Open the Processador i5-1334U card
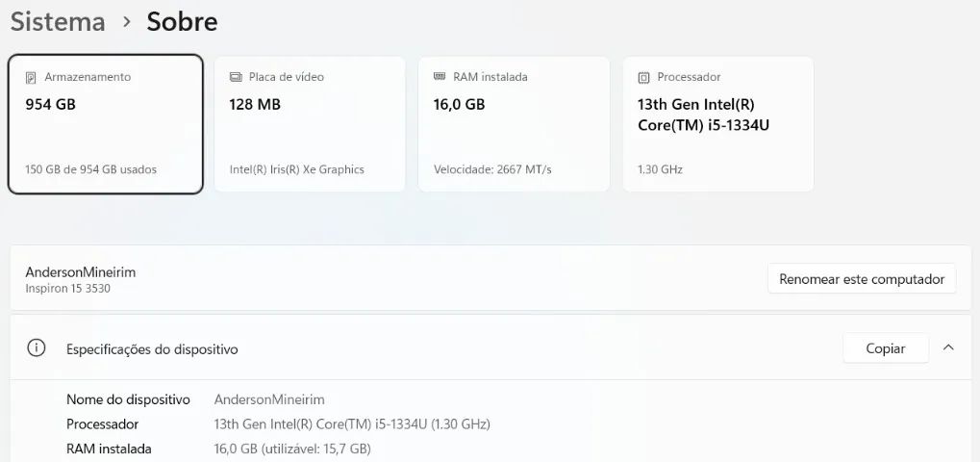Image resolution: width=980 pixels, height=462 pixels. (x=718, y=124)
